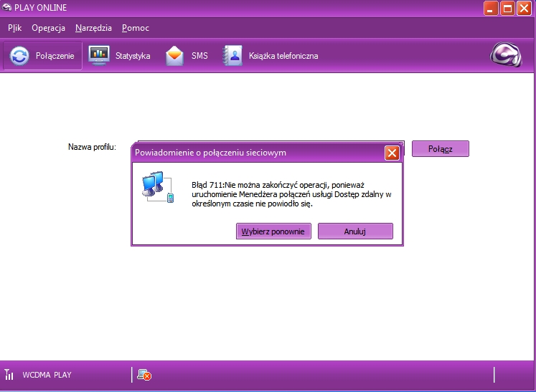Click the dialog title Powiadomienie o połączeniu sieciowym

click(x=210, y=153)
